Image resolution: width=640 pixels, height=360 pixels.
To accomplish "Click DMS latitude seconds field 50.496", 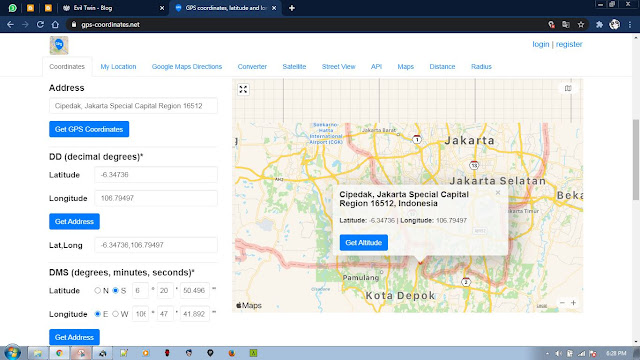I will coord(195,291).
